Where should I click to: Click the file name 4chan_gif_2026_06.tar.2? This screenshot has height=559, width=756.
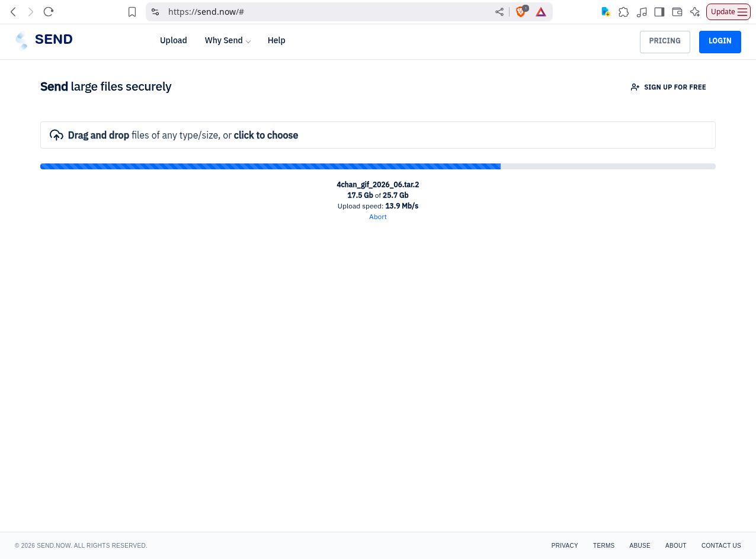click(378, 185)
